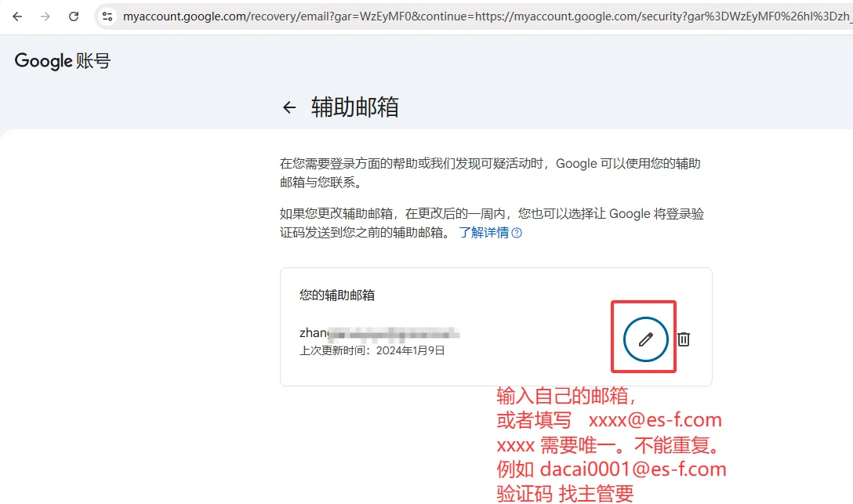The width and height of the screenshot is (853, 504).
Task: Edit recovery email with pencil icon
Action: click(x=646, y=339)
